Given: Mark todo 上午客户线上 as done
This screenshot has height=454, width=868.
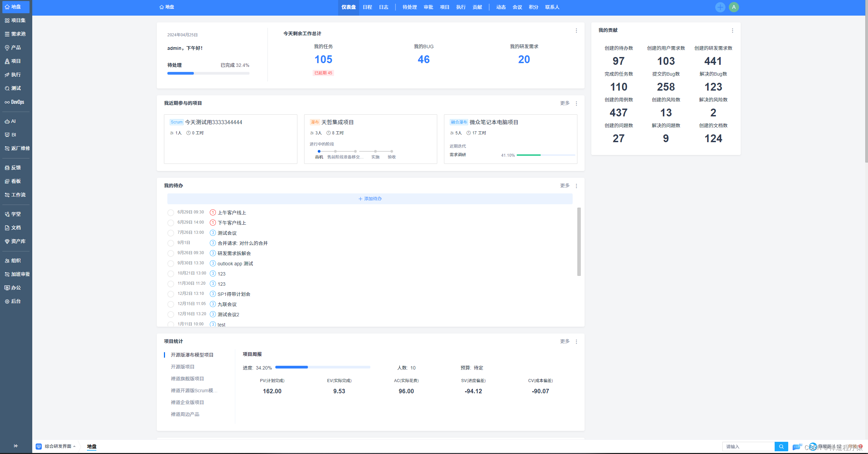Looking at the screenshot, I should [x=171, y=213].
